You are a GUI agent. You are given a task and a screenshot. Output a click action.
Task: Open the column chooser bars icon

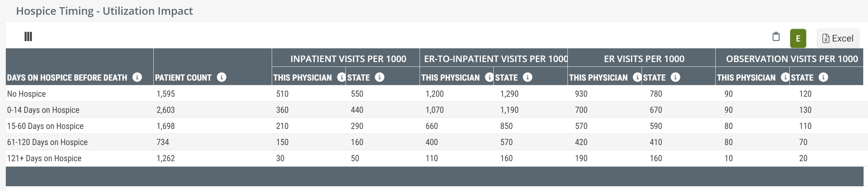pos(28,36)
